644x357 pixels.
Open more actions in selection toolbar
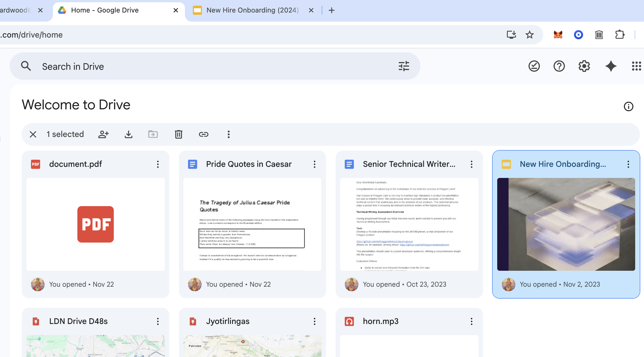[x=229, y=134]
